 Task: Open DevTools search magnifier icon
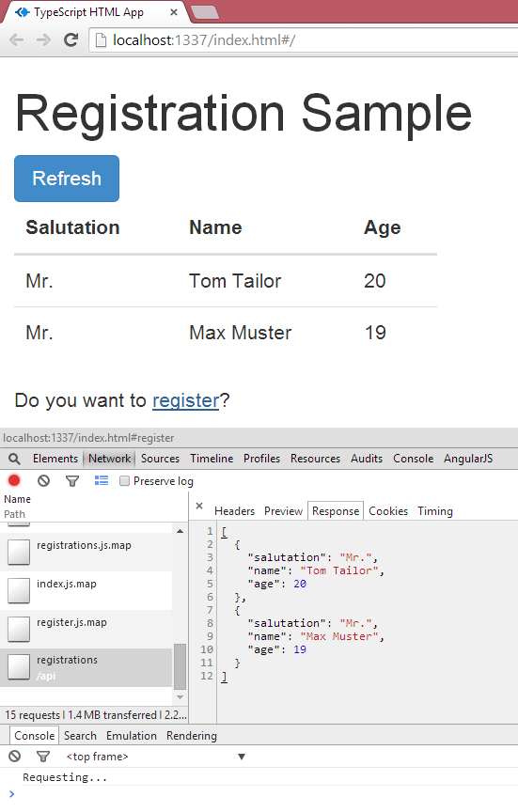coord(14,459)
